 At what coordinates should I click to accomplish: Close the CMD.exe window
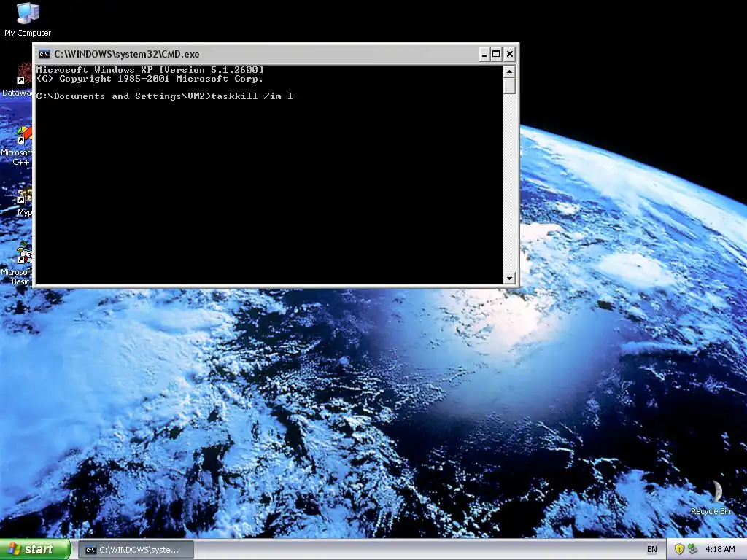point(509,54)
